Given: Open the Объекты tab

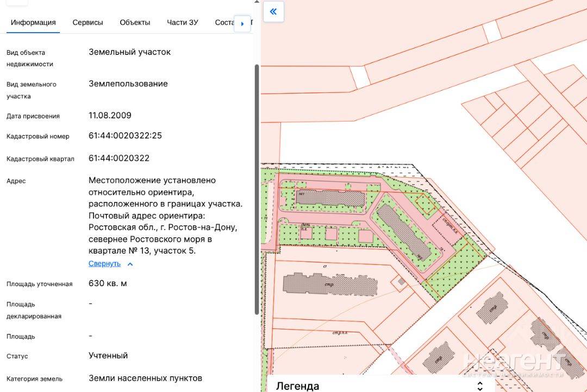Looking at the screenshot, I should click(135, 22).
